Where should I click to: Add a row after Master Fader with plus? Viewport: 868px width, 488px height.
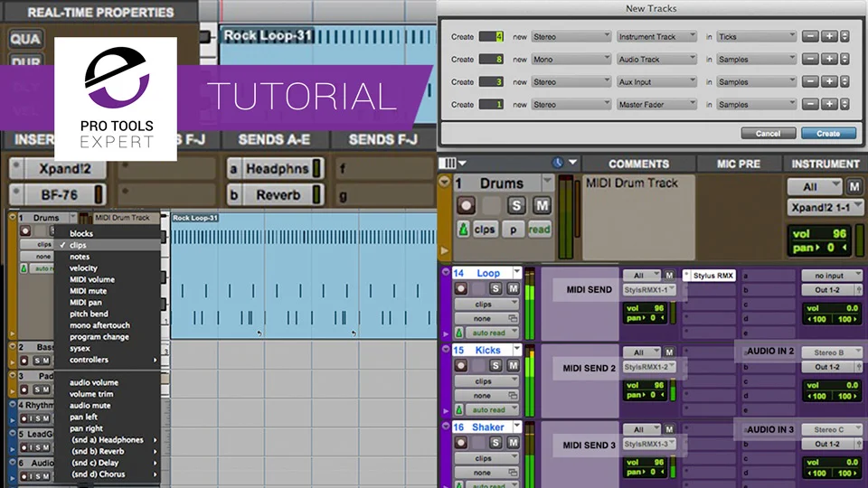[x=829, y=105]
